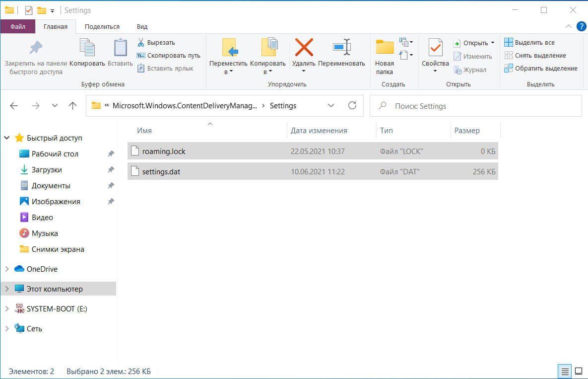Viewport: 588px width, 379px height.
Task: Click Журнал in ribbon
Action: [x=469, y=70]
